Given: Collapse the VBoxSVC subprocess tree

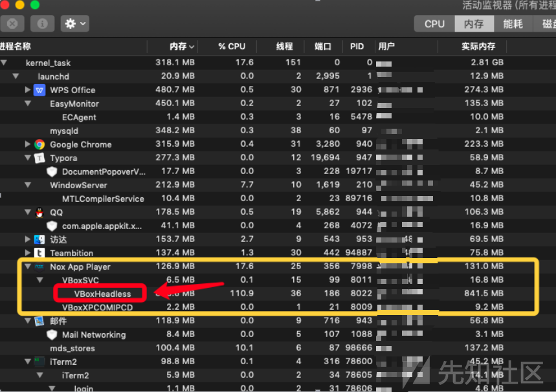Looking at the screenshot, I should (x=39, y=280).
